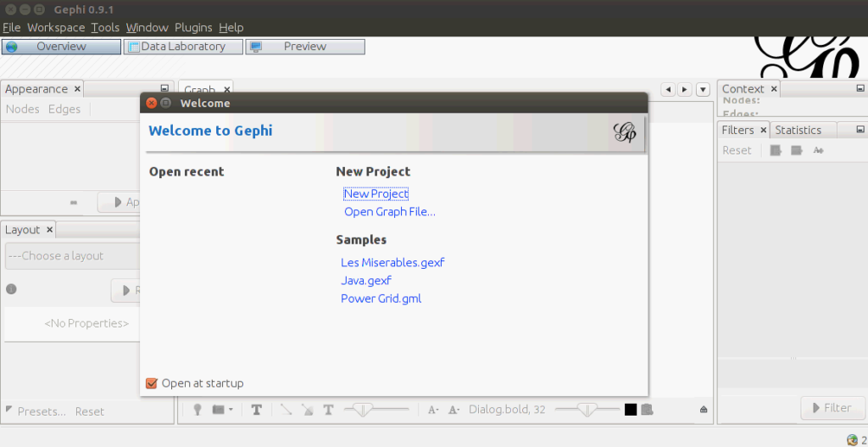This screenshot has width=868, height=447.
Task: Click second export icon right of Filters Reset
Action: (797, 150)
